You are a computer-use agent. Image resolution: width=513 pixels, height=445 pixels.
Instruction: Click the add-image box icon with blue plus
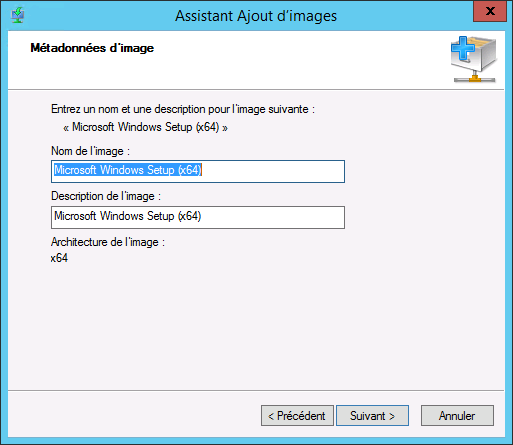pos(474,59)
